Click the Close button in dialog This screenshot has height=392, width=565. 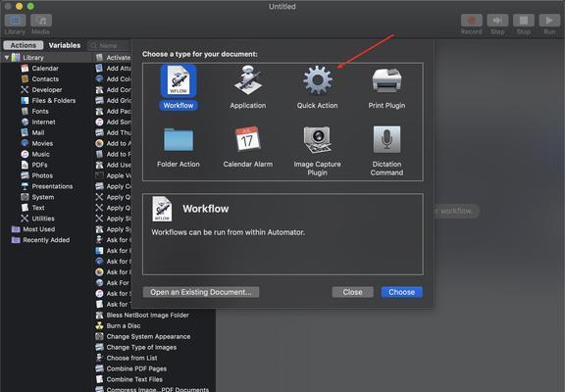352,292
